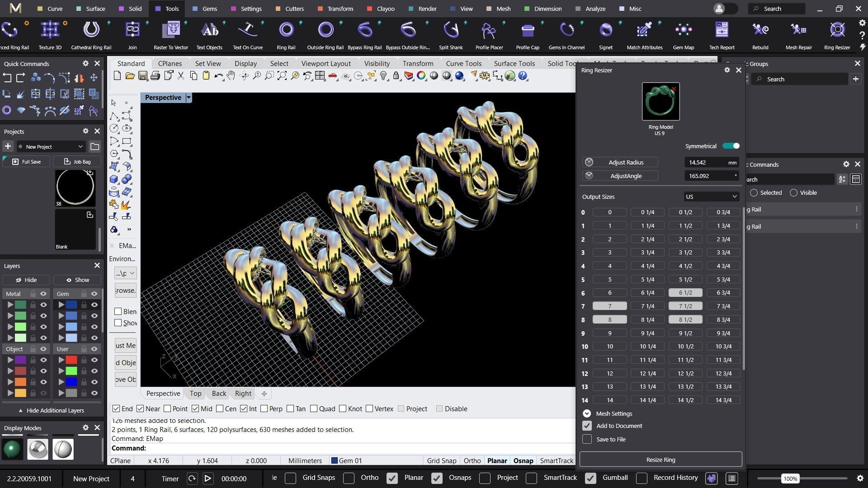Screen dimensions: 868x488
Task: Uncheck Add to Document checkbox
Action: (x=587, y=426)
